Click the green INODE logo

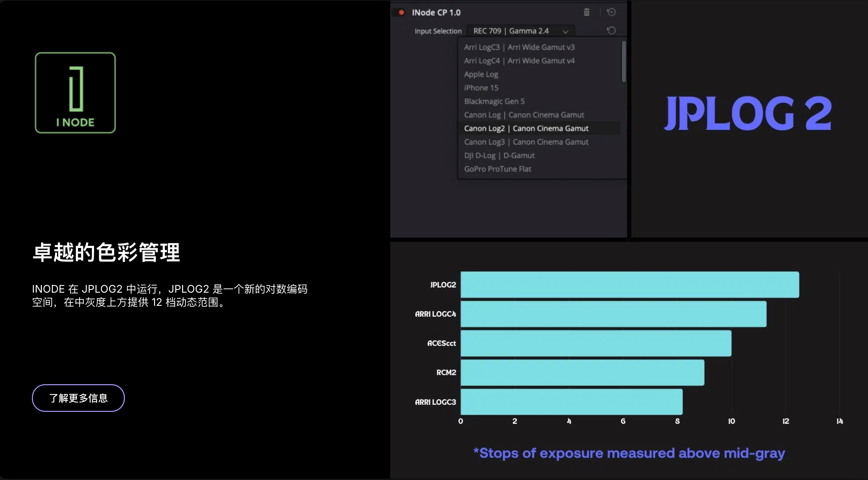(x=75, y=93)
